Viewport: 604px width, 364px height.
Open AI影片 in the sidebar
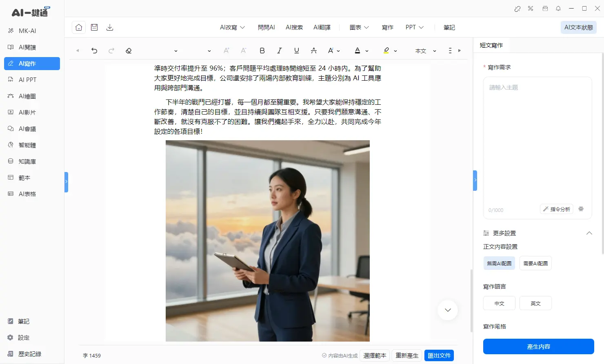coord(32,113)
